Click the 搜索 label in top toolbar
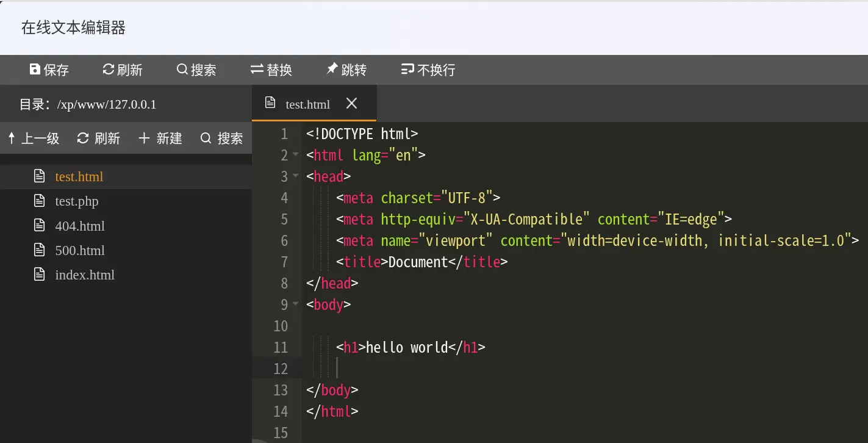 (203, 70)
